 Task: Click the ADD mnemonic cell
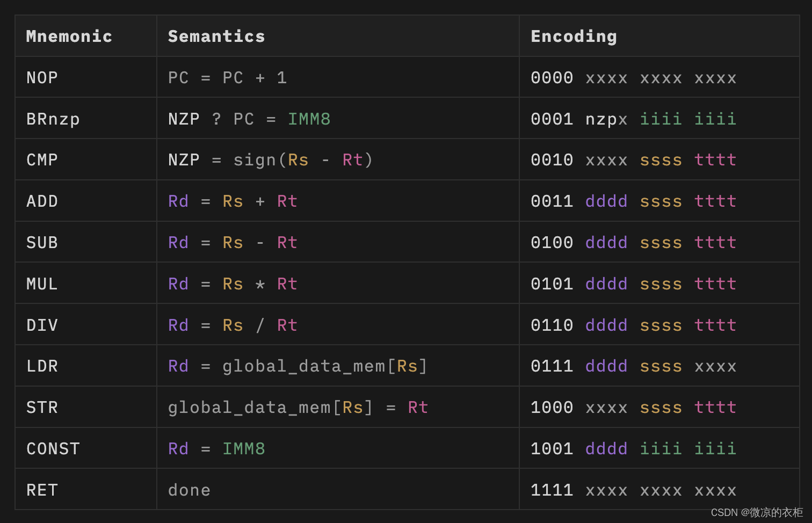coord(42,201)
